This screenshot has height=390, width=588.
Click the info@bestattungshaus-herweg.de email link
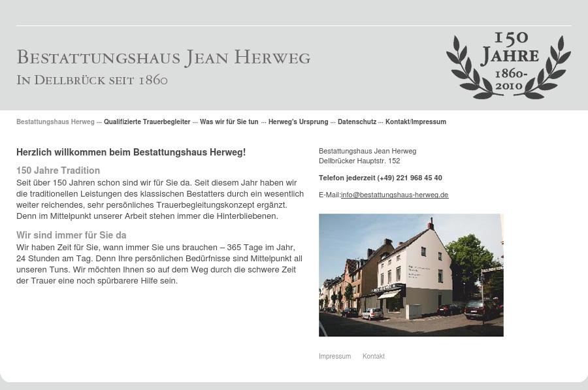point(395,194)
